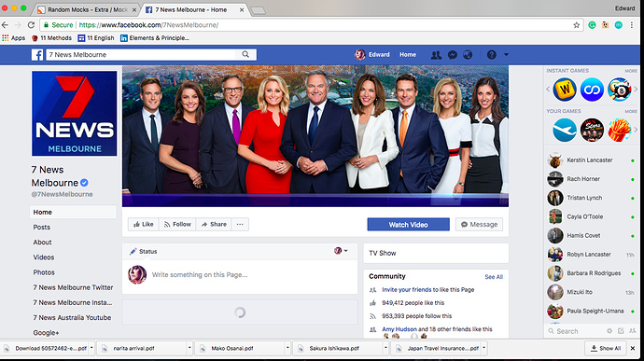Open the Friend Requests icon
The image size is (644, 361).
[x=436, y=55]
